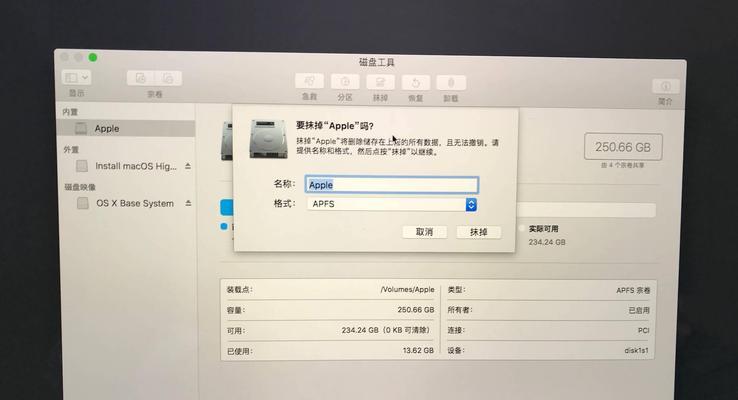
Task: Click the /Volumes/Apple mount point value
Action: click(408, 289)
